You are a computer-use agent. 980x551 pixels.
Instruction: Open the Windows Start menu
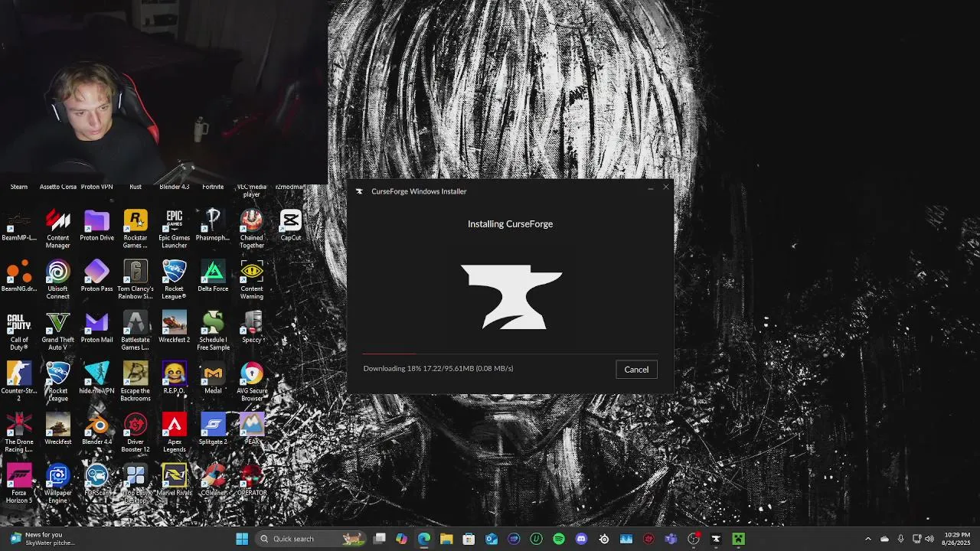(x=242, y=539)
